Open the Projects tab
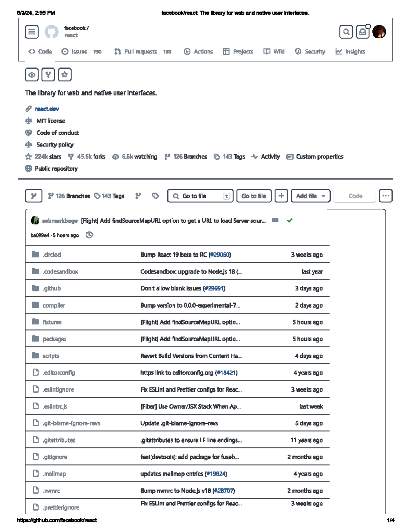The width and height of the screenshot is (411, 532). [x=238, y=52]
